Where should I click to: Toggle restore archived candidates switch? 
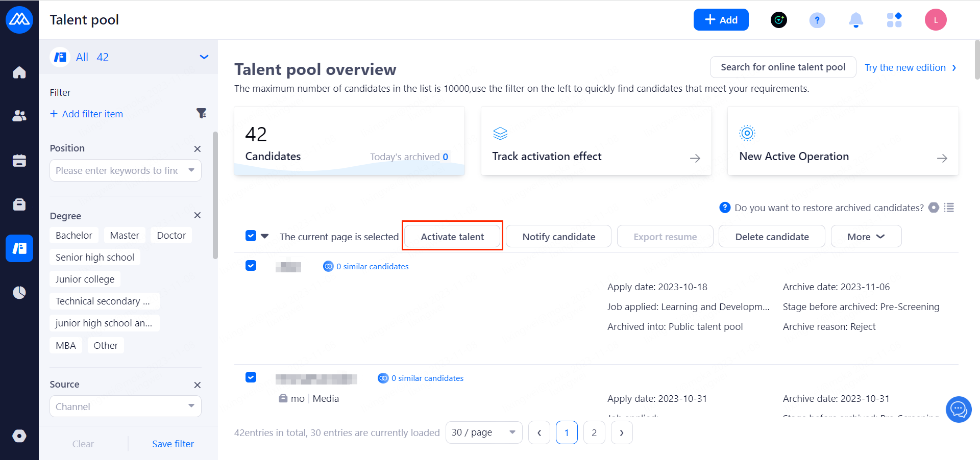(934, 208)
